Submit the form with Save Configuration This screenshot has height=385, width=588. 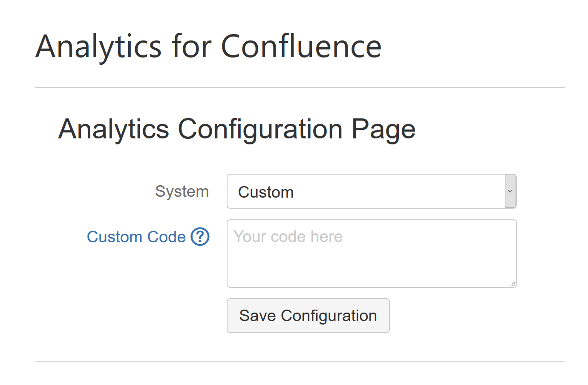pyautogui.click(x=308, y=316)
